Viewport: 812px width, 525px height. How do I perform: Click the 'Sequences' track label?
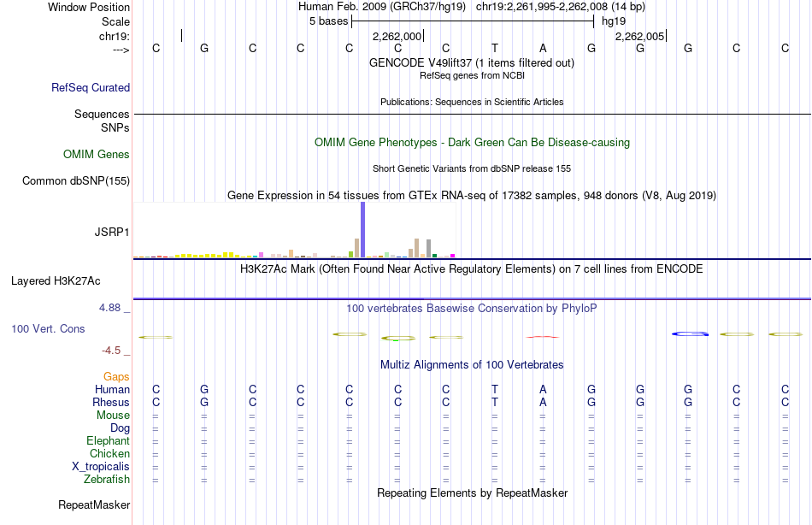(102, 114)
